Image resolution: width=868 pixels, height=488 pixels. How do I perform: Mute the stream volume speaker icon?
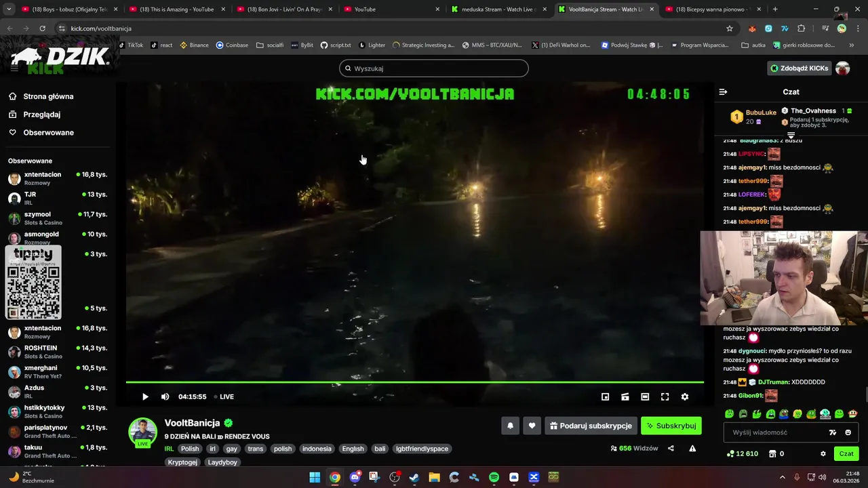(165, 396)
